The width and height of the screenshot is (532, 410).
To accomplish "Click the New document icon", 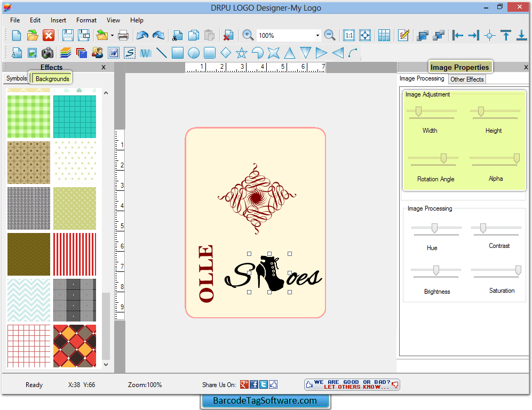I will click(17, 35).
